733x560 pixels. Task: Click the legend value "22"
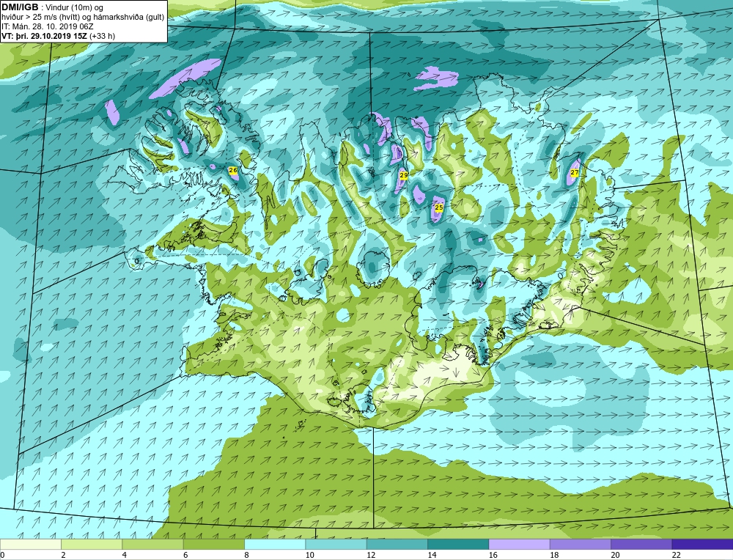pyautogui.click(x=676, y=555)
